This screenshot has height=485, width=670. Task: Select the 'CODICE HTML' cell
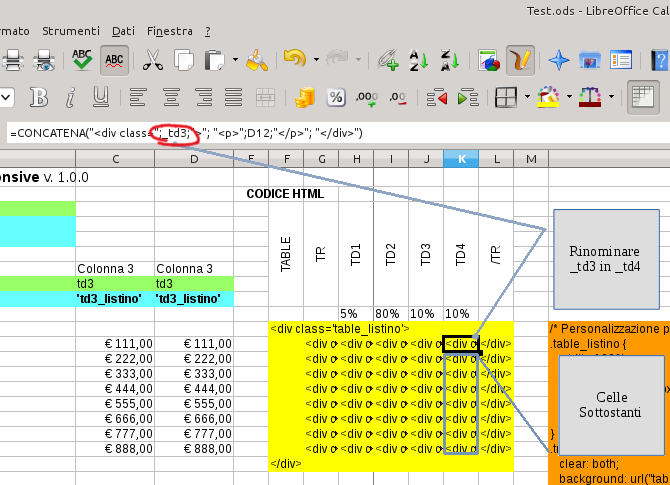[x=285, y=194]
